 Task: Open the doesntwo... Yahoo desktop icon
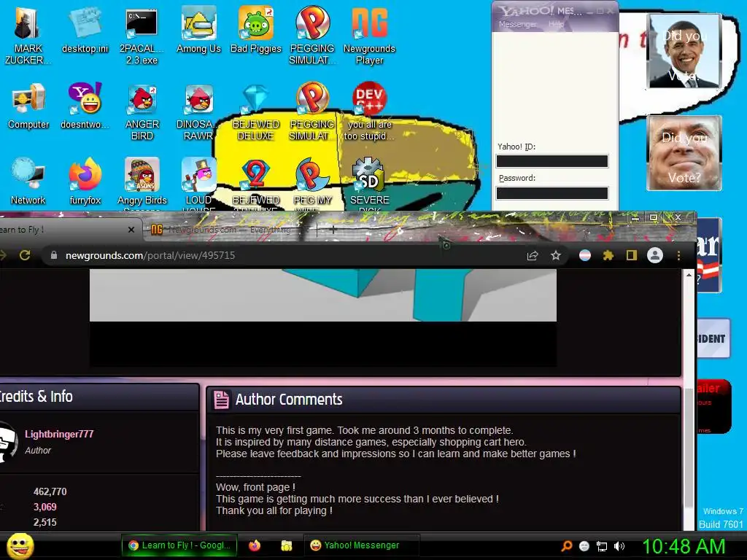[85, 106]
